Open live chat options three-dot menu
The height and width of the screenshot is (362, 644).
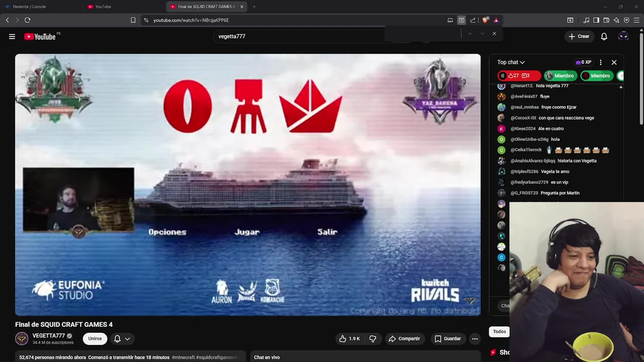600,62
